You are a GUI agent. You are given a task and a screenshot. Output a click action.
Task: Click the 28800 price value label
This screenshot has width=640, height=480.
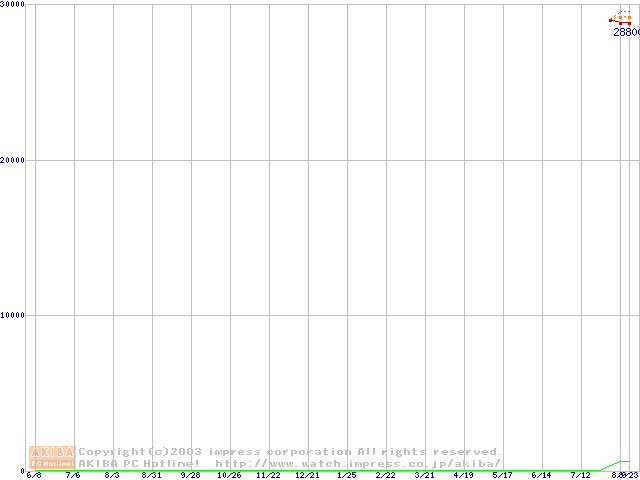point(625,33)
